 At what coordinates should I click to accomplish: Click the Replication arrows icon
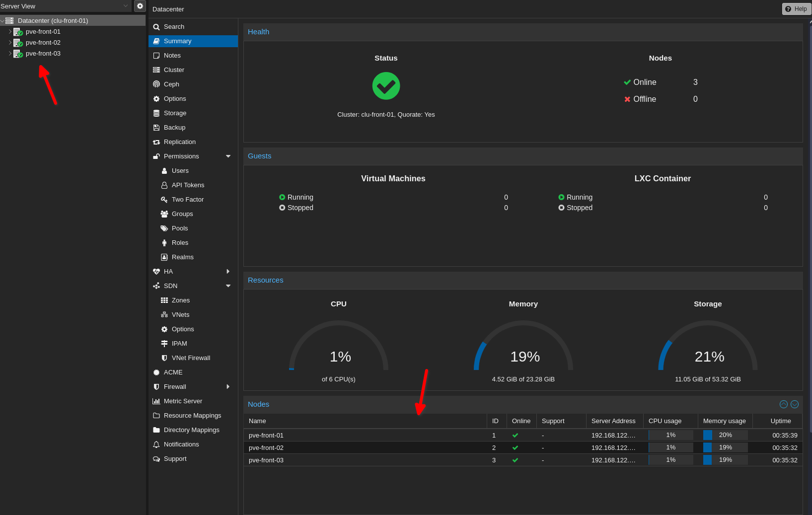(x=156, y=142)
